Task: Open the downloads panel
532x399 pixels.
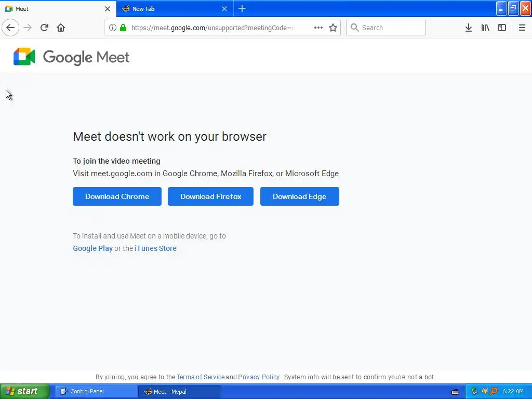Action: 469,28
